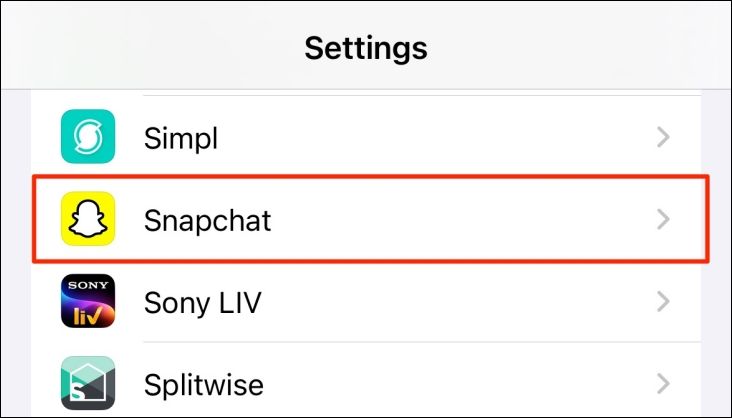This screenshot has height=418, width=732.
Task: Expand Simpl using its chevron arrow
Action: 662,138
